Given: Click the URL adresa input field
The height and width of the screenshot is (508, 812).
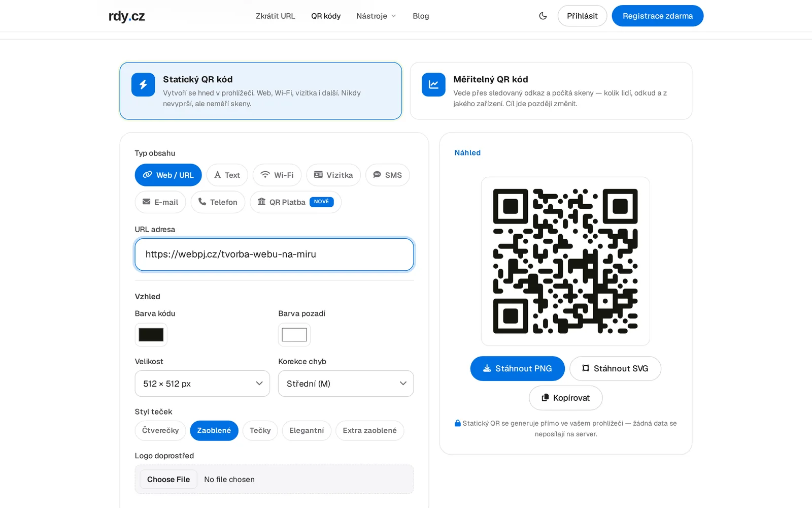Looking at the screenshot, I should click(274, 255).
